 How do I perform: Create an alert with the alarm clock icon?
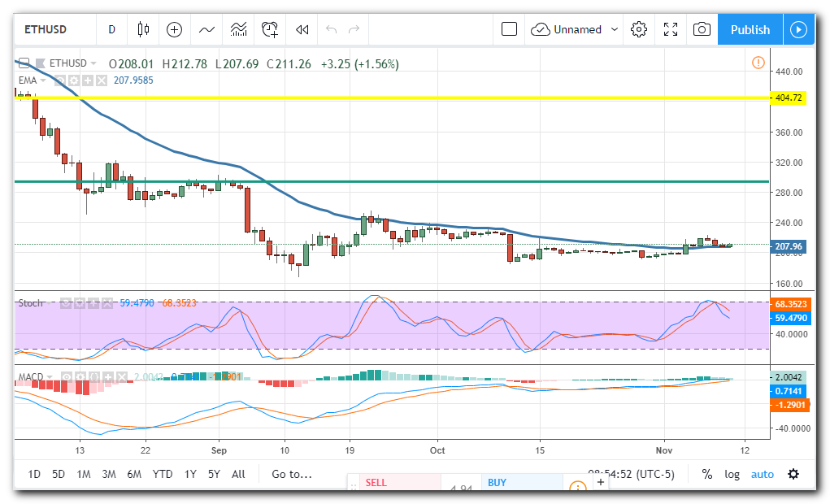click(x=270, y=29)
